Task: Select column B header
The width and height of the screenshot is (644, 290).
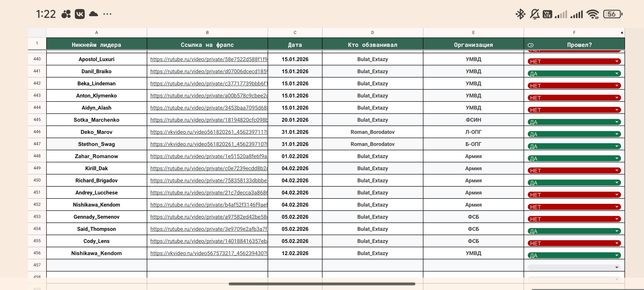Action: [x=207, y=33]
